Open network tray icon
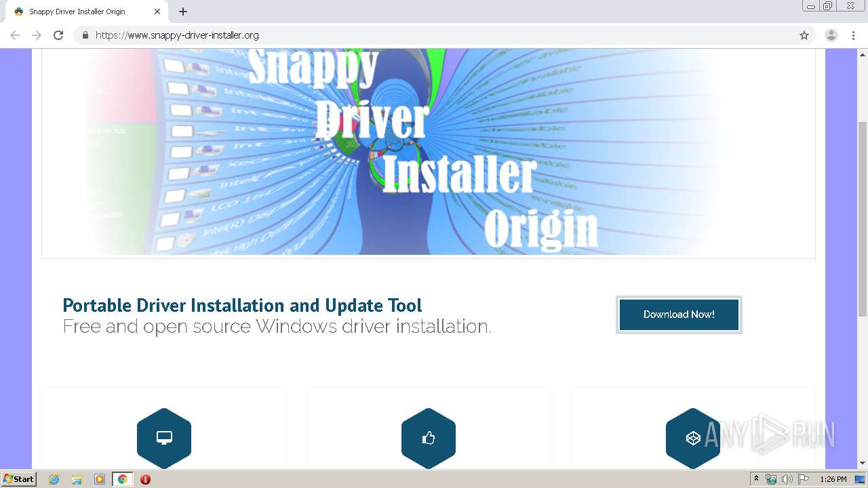 pos(771,479)
